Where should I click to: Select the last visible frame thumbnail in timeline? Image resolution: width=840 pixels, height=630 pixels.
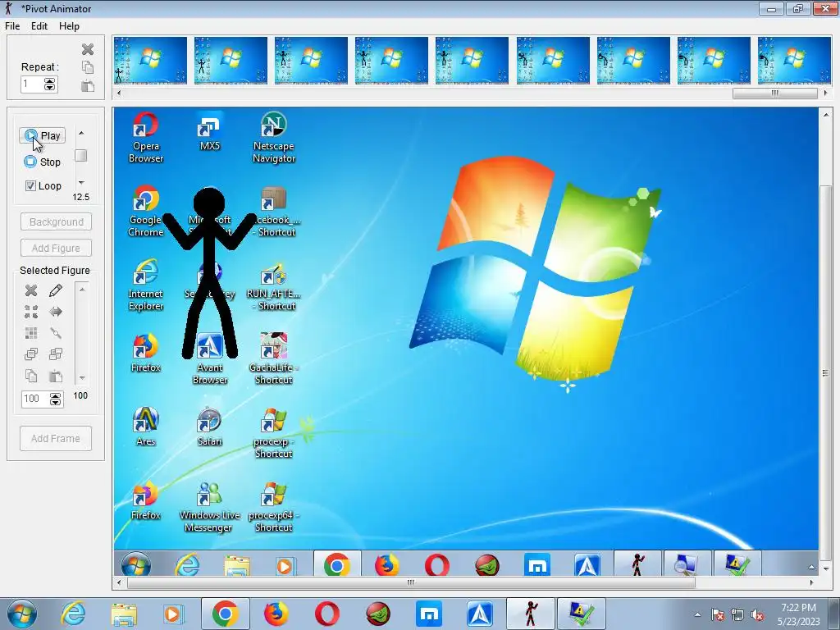coord(794,61)
